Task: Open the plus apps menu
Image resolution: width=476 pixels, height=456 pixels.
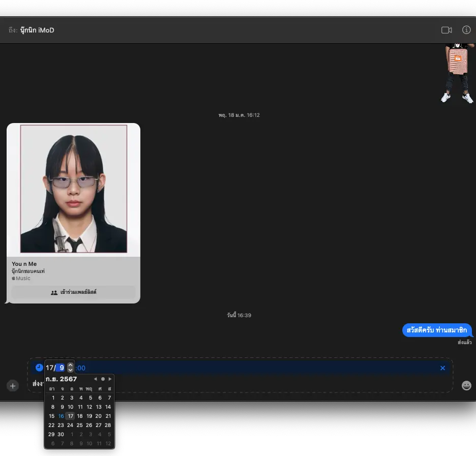Action: [x=13, y=385]
